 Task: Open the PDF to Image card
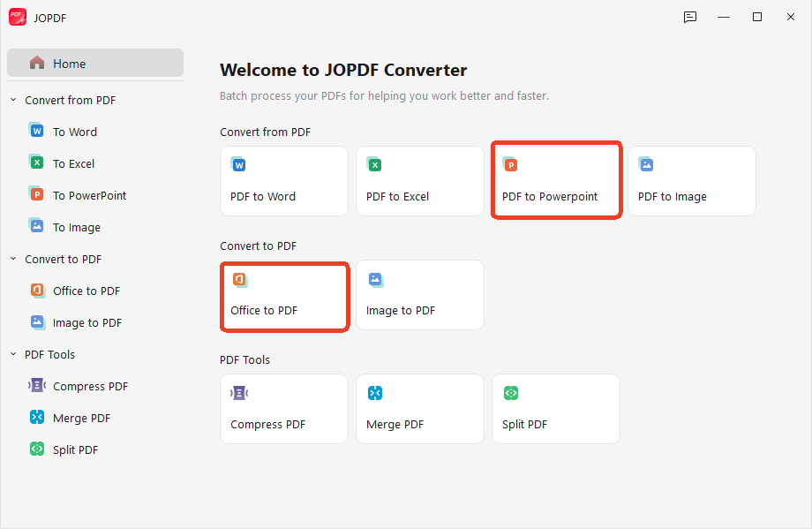692,181
